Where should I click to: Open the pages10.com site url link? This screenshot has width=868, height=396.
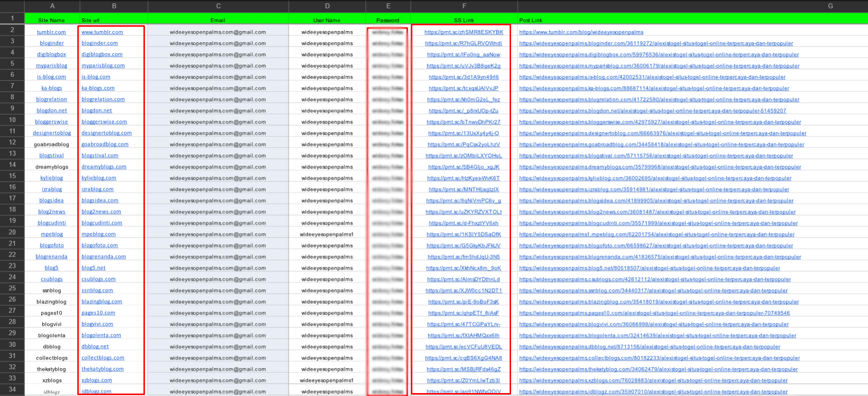click(98, 313)
